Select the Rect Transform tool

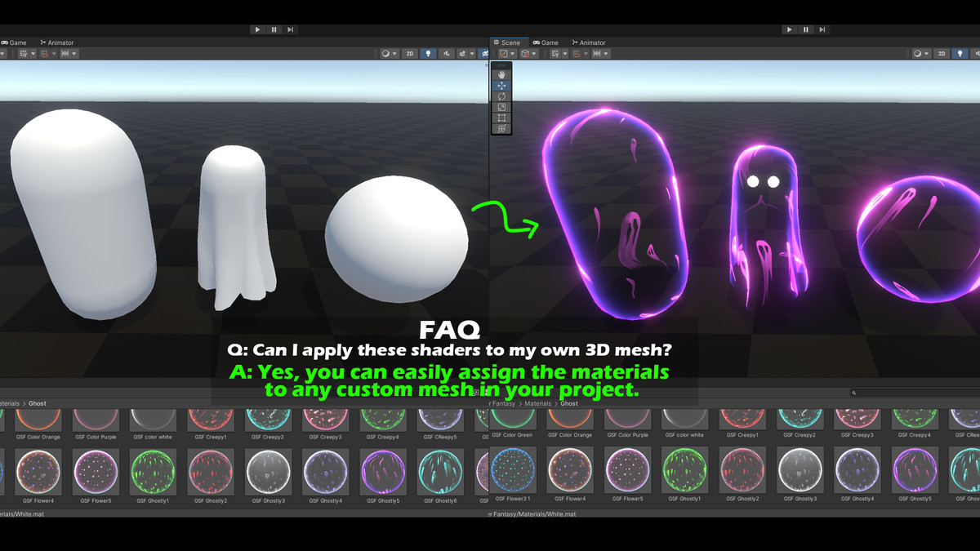point(501,118)
